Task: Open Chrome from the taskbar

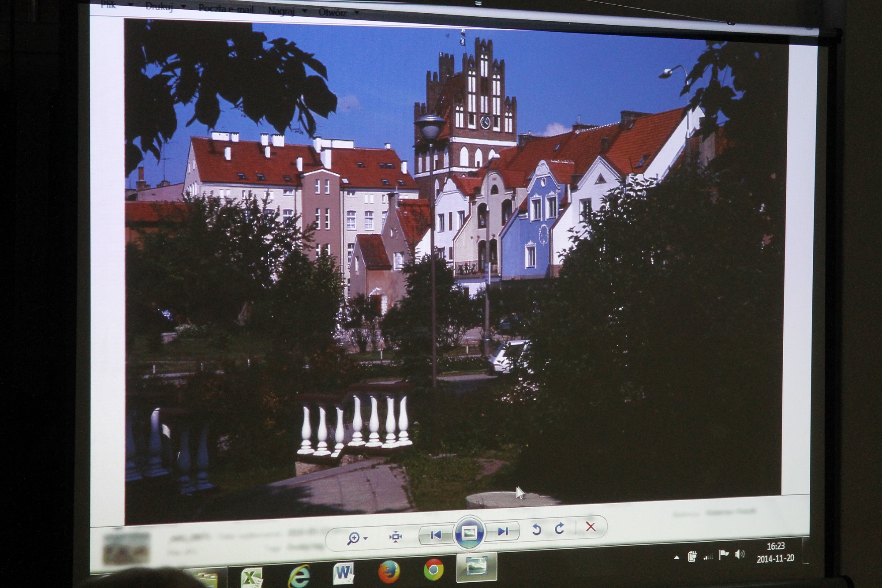Action: 434,570
